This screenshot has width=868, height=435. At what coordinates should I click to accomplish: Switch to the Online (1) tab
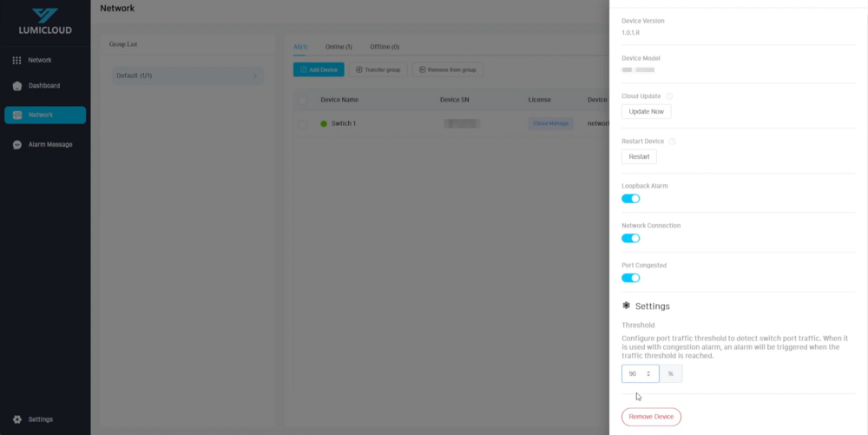[338, 47]
